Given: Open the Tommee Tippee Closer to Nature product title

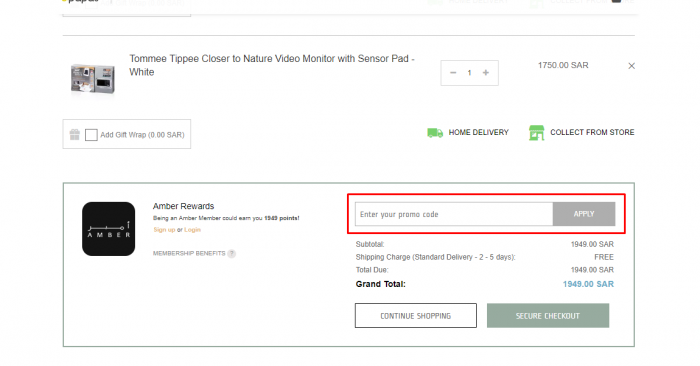Looking at the screenshot, I should [x=272, y=65].
